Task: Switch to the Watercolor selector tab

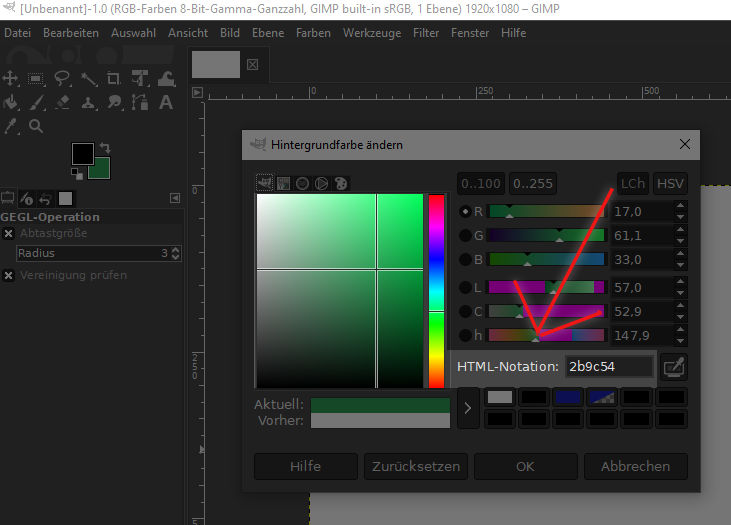Action: (303, 183)
